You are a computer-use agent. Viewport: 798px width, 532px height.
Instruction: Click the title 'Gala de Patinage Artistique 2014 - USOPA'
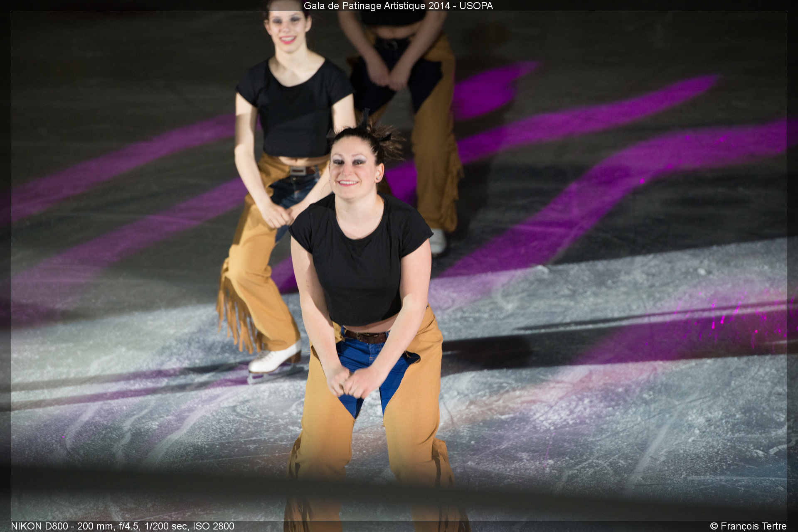(398, 6)
